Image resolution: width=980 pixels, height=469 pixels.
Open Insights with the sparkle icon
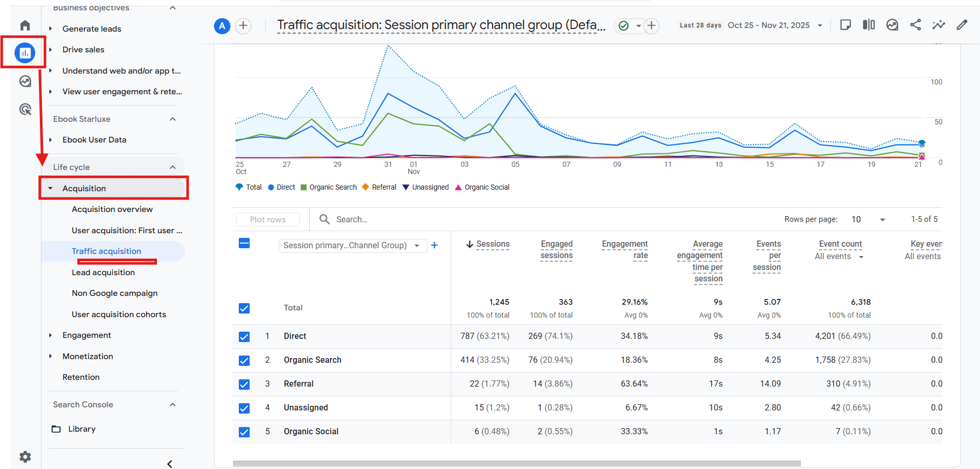[939, 24]
